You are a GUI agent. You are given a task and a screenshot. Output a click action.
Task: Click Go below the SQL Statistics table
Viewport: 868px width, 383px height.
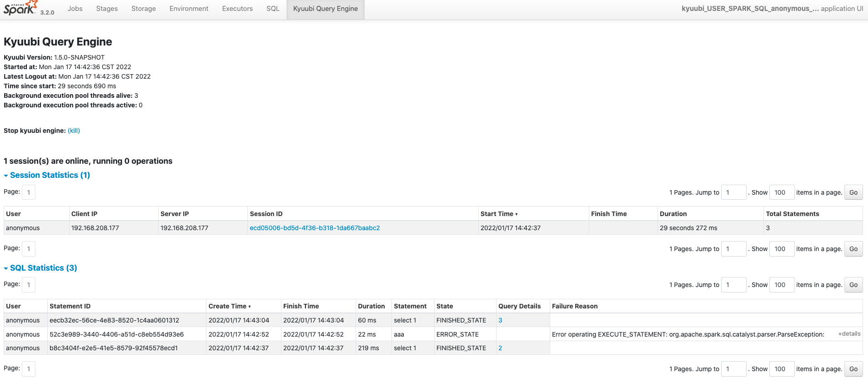[853, 369]
